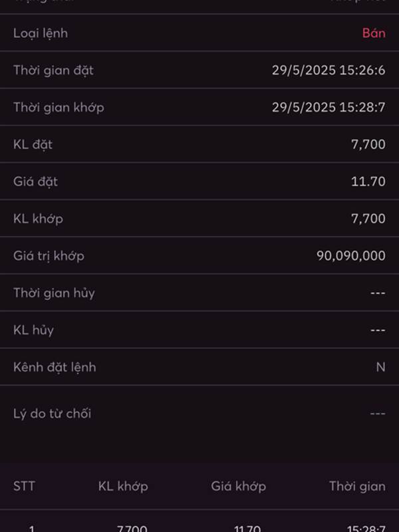The width and height of the screenshot is (399, 532).
Task: Click the Giá khớp column header
Action: [238, 487]
